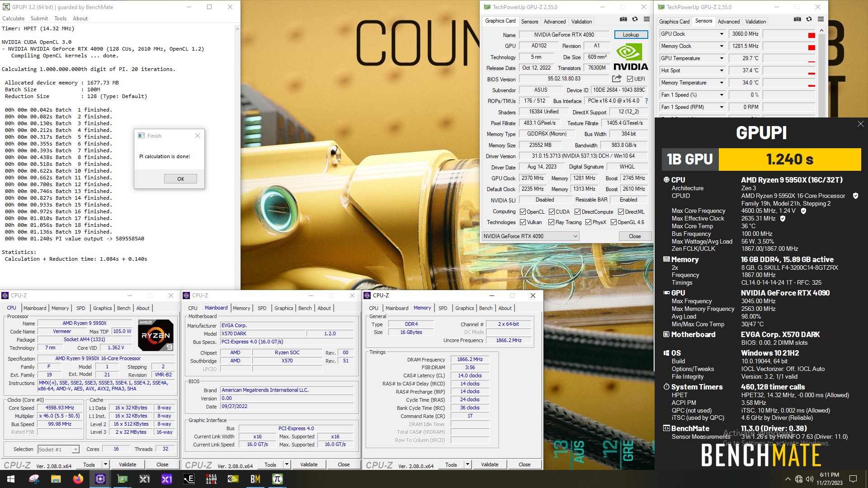Select the Bench tab in CPU-Z CPU window
The width and height of the screenshot is (868, 488).
(x=123, y=308)
